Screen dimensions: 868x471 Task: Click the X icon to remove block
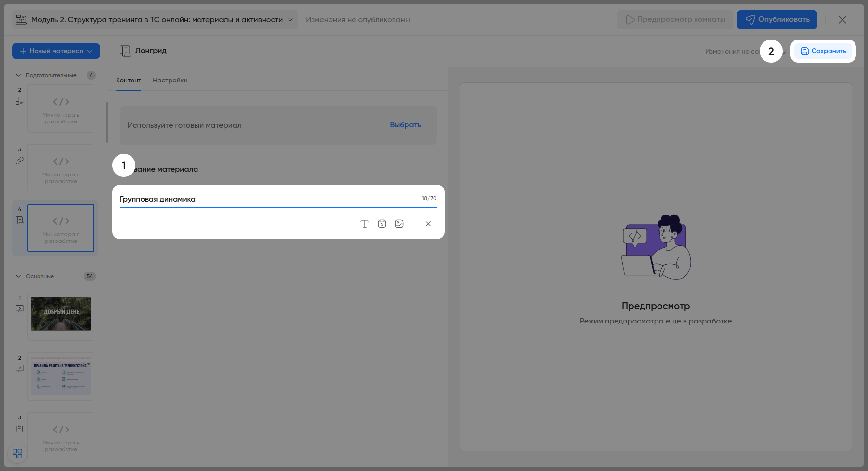click(428, 224)
